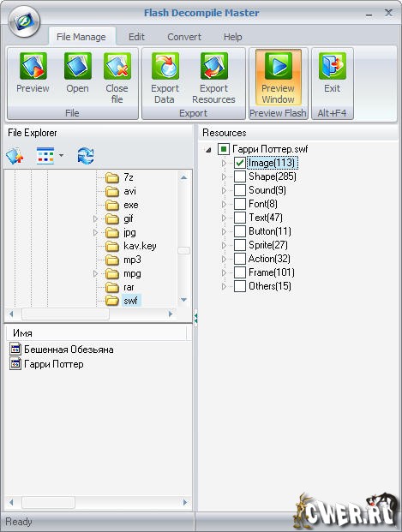This screenshot has width=402, height=532.
Task: Click the Имя column header
Action: point(96,333)
